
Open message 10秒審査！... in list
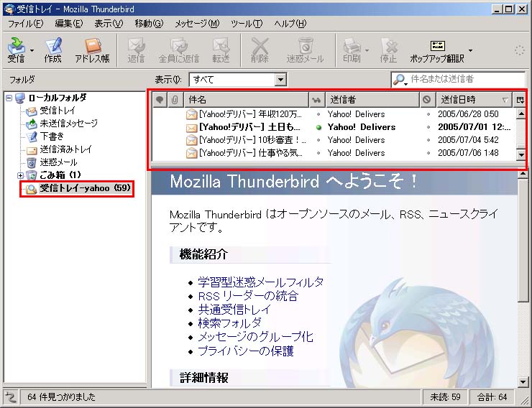pyautogui.click(x=252, y=140)
